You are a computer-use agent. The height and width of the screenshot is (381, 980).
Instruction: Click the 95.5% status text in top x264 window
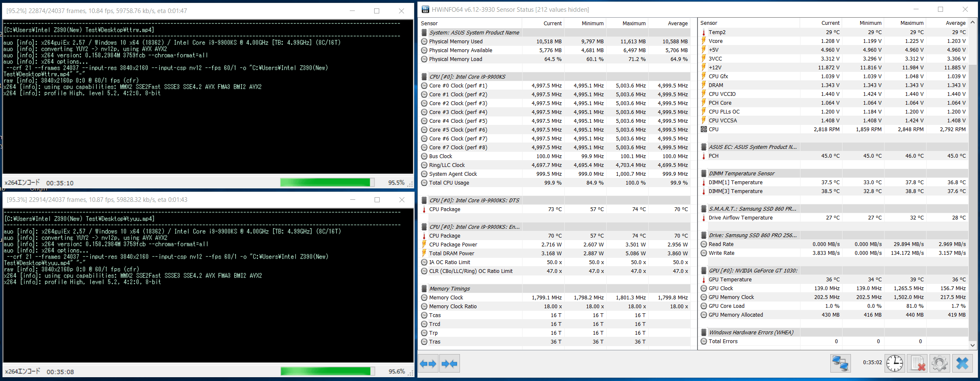coord(396,183)
